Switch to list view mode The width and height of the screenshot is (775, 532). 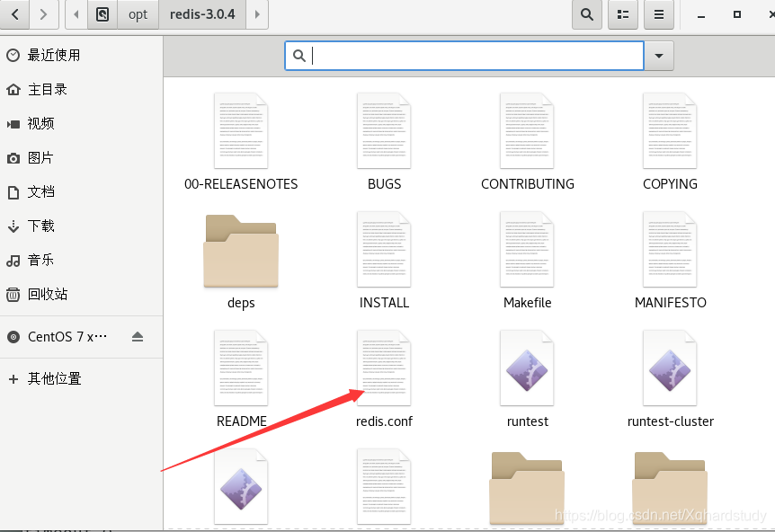point(623,14)
